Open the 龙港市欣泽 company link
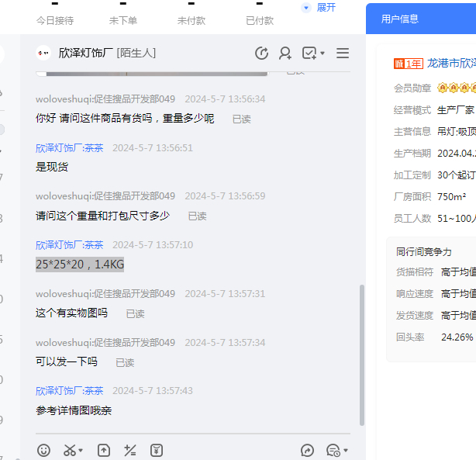Viewport: 476px width, 460px height. (451, 63)
